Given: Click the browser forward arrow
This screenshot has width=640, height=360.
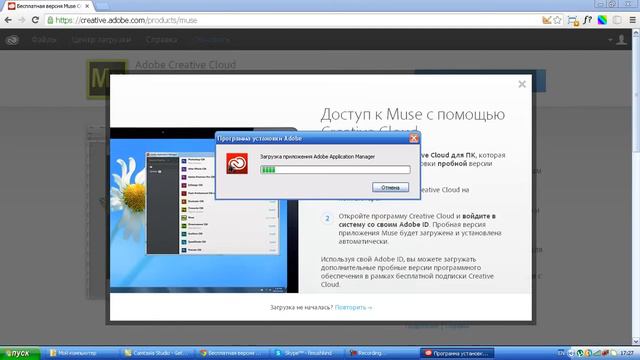Looking at the screenshot, I should tap(22, 20).
